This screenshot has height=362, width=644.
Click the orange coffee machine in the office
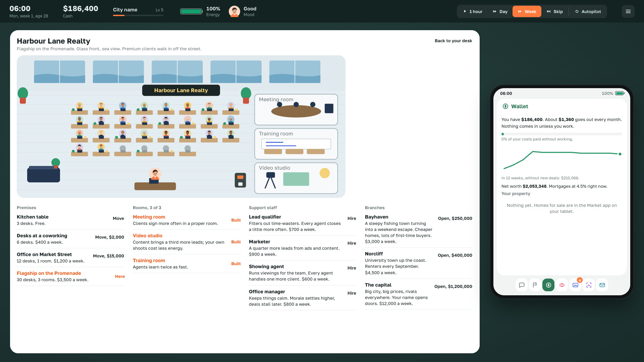(x=240, y=180)
